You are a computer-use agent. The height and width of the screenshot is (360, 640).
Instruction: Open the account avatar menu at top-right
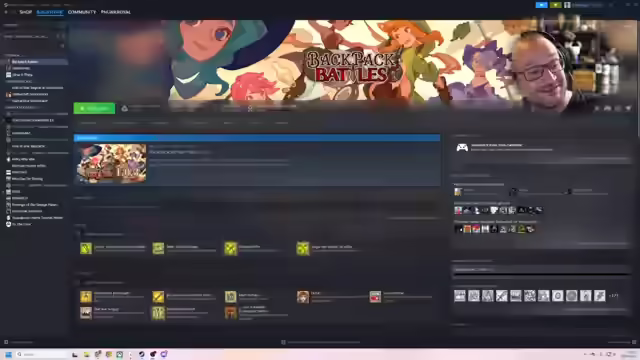point(567,5)
